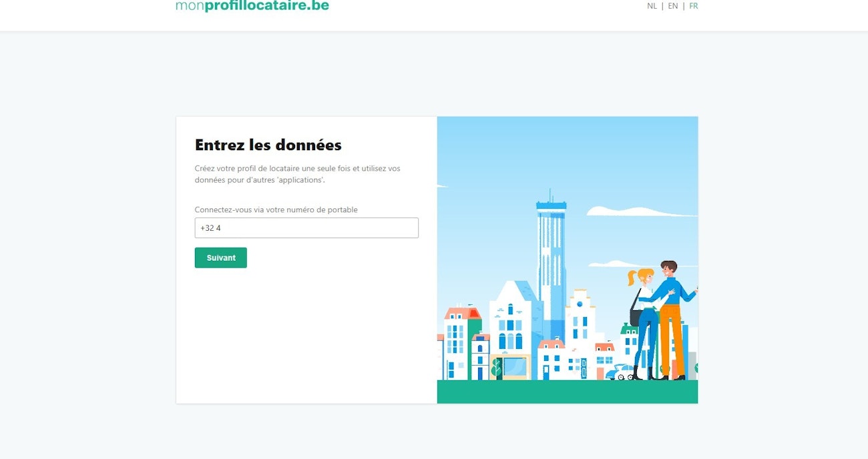868x459 pixels.
Task: Focus the mobile number input field
Action: point(306,228)
